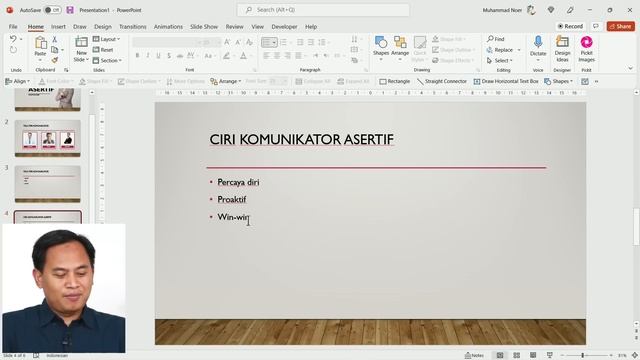Viewport: 640px width, 360px height.
Task: Open the File menu
Action: [x=13, y=27]
